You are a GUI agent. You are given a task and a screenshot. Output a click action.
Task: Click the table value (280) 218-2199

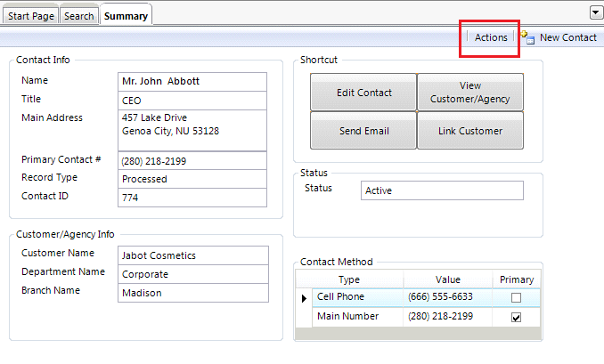440,316
